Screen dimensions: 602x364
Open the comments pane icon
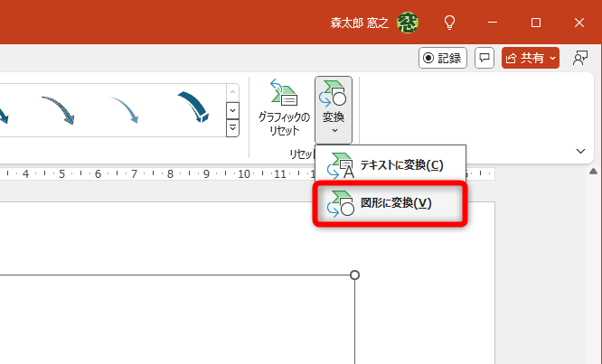[484, 58]
